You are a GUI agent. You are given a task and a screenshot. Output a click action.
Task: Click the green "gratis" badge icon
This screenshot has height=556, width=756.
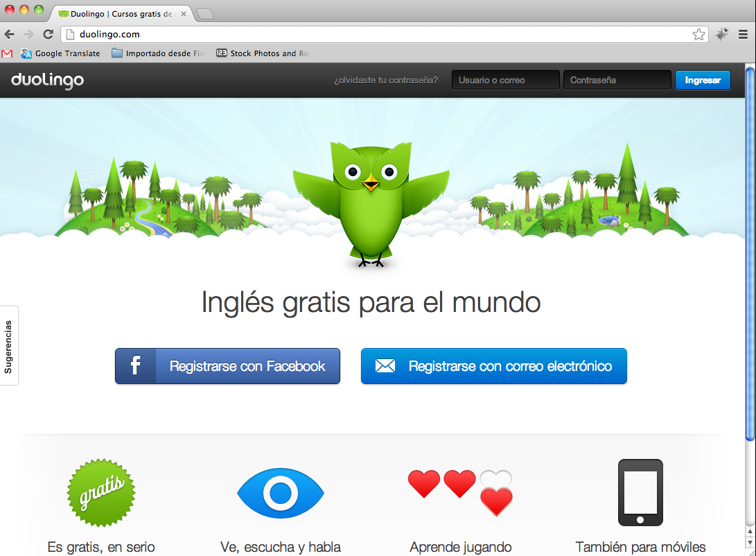(100, 493)
